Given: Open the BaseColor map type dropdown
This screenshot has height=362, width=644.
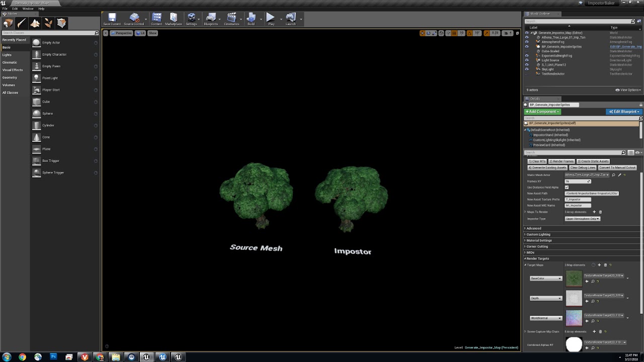Looking at the screenshot, I should pos(546,278).
